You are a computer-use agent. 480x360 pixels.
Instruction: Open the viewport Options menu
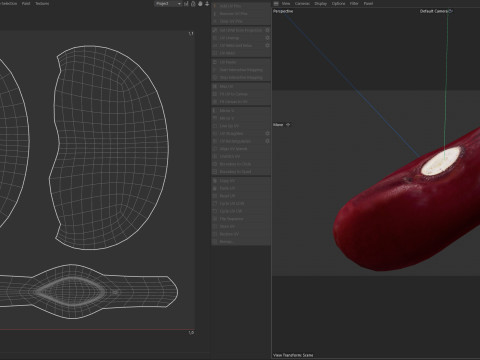[338, 3]
